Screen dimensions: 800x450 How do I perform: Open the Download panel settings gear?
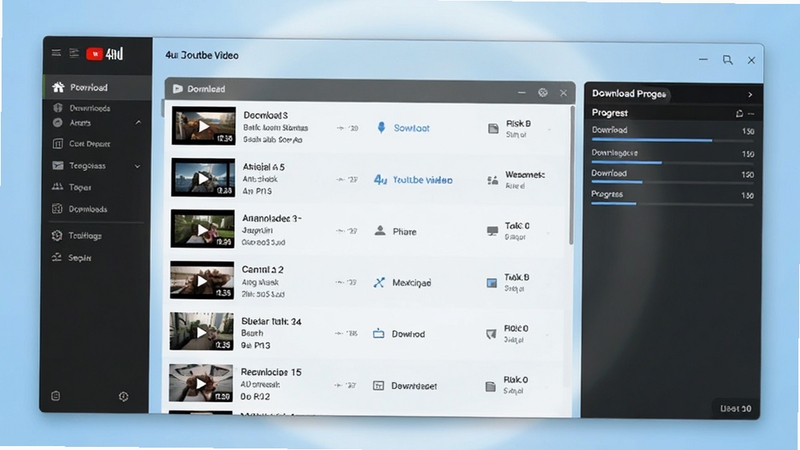(543, 92)
